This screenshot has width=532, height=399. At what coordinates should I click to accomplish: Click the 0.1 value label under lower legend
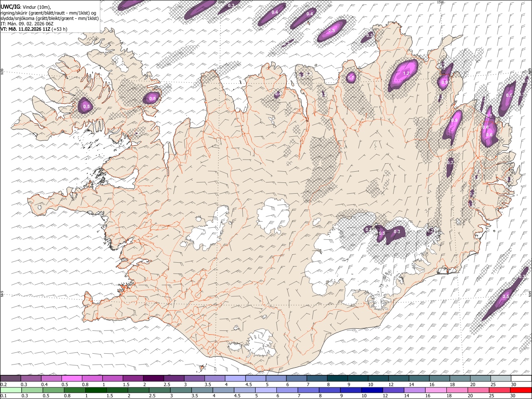3,396
